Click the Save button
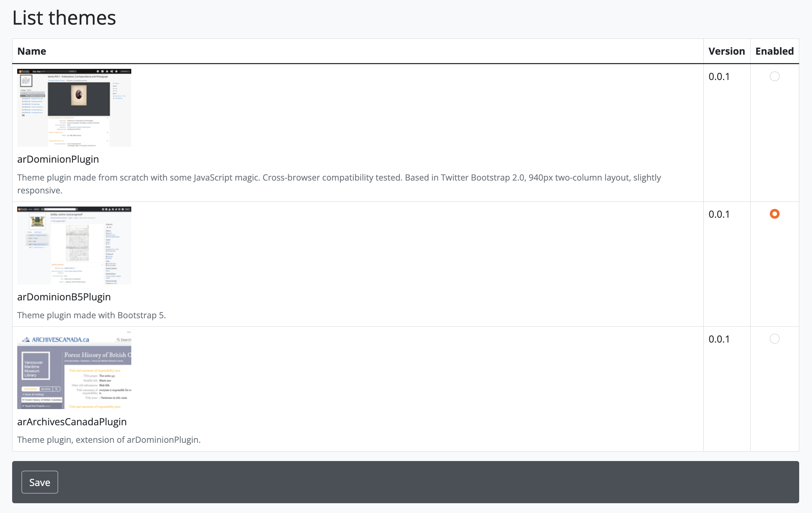This screenshot has width=812, height=513. pos(40,482)
